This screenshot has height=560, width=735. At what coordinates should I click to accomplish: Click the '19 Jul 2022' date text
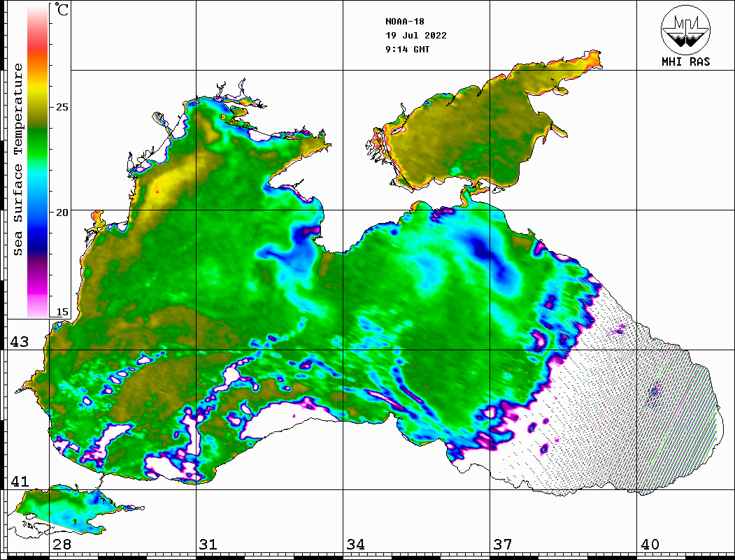(416, 36)
